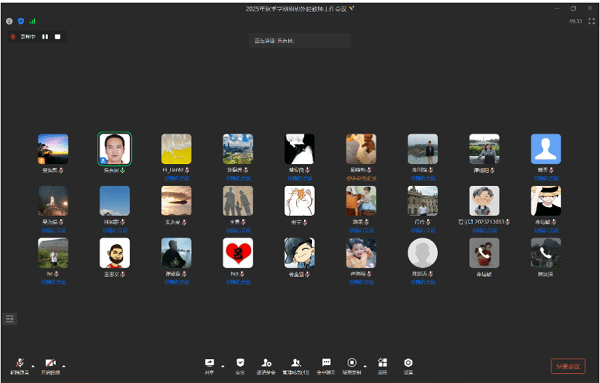The height and width of the screenshot is (383, 600).
Task: Select the sunset sky avatar participant
Action: (53, 149)
